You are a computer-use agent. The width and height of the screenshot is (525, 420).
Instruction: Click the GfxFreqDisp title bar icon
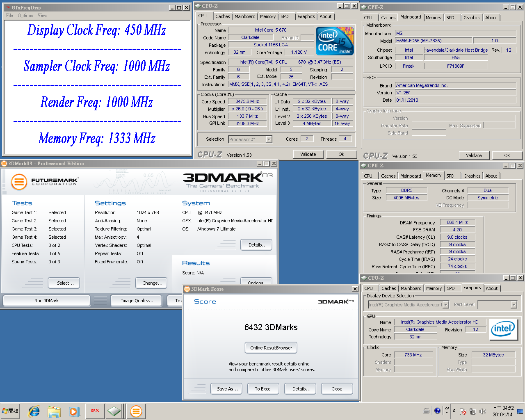click(7, 7)
